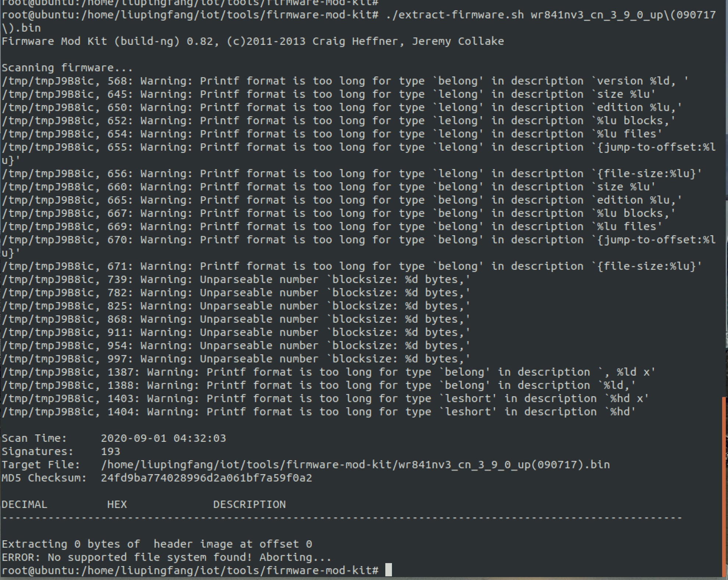728x580 pixels.
Task: Click the line 1404 leshort warning
Action: click(318, 412)
